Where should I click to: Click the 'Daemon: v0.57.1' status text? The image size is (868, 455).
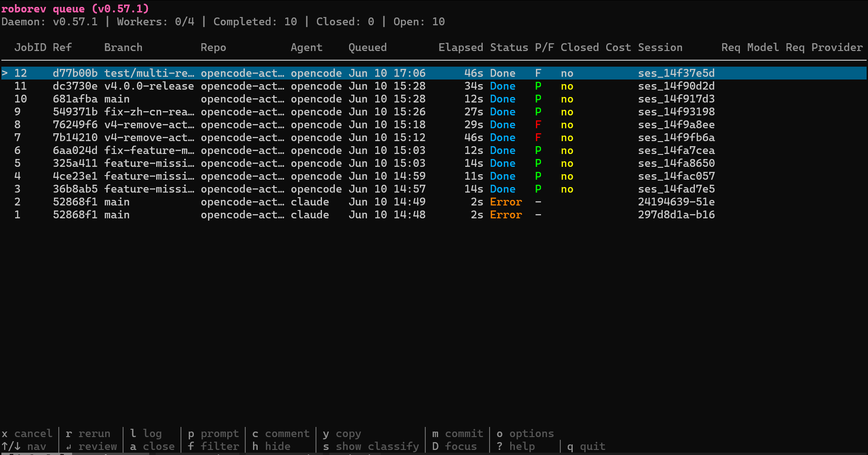coord(50,22)
